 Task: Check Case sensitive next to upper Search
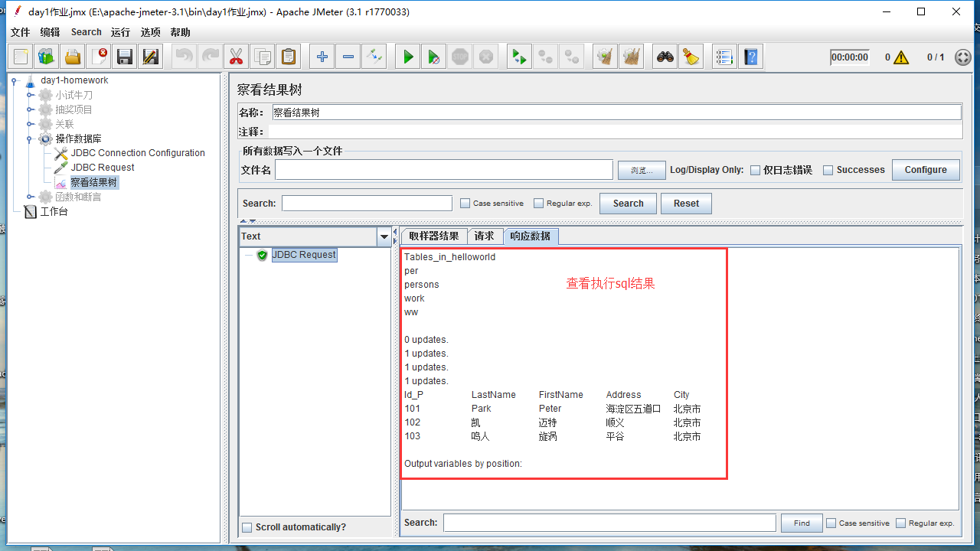(465, 204)
